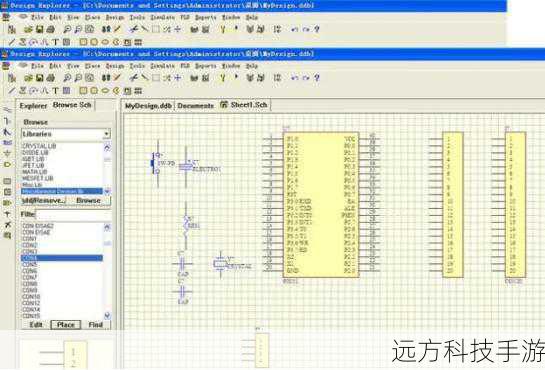Click the help question mark in front window
This screenshot has width=545, height=370.
click(x=317, y=78)
